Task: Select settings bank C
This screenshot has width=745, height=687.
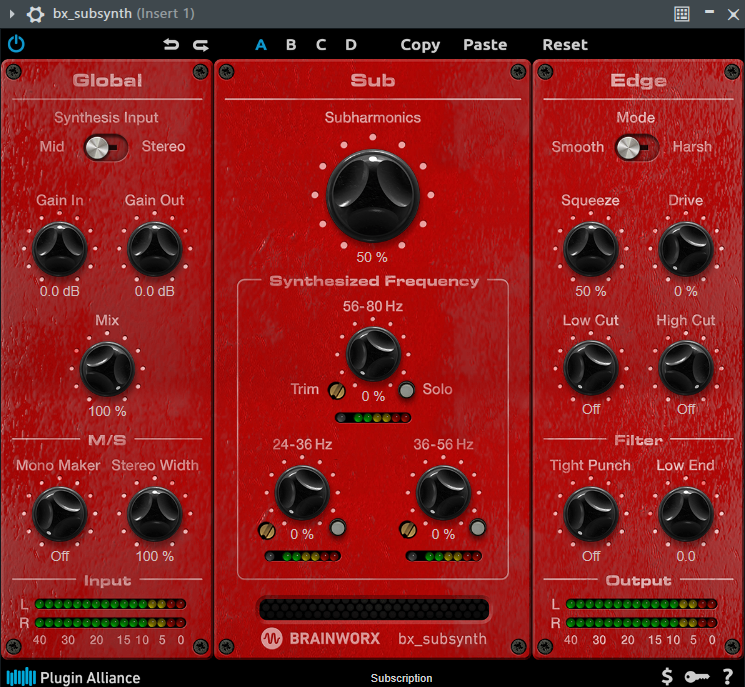Action: pyautogui.click(x=321, y=45)
